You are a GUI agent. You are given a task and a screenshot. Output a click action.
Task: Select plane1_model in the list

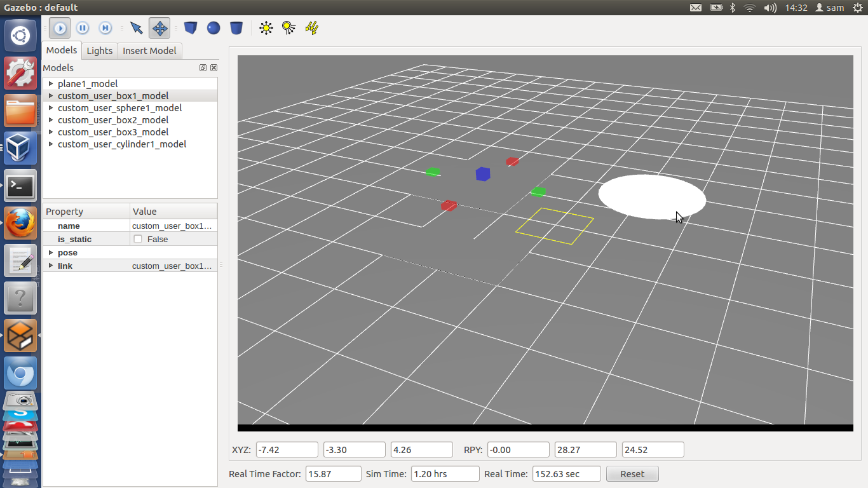click(88, 83)
